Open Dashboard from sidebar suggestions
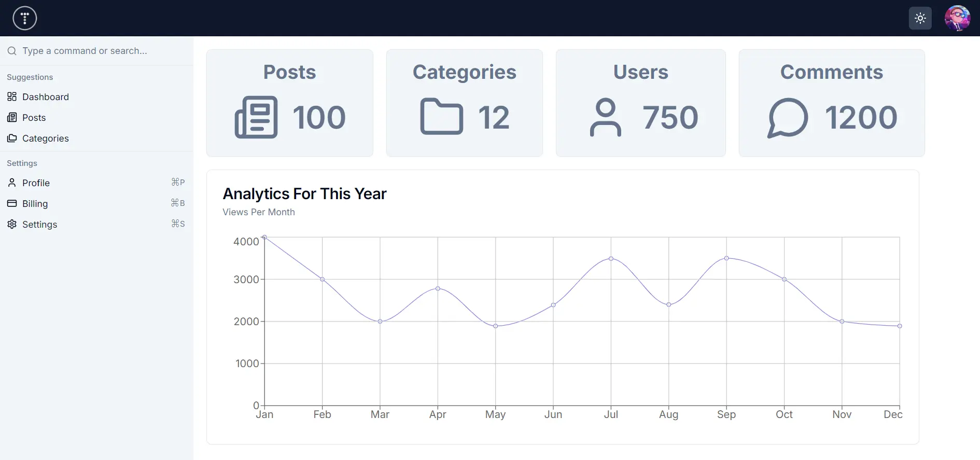Image resolution: width=980 pixels, height=460 pixels. (96, 97)
